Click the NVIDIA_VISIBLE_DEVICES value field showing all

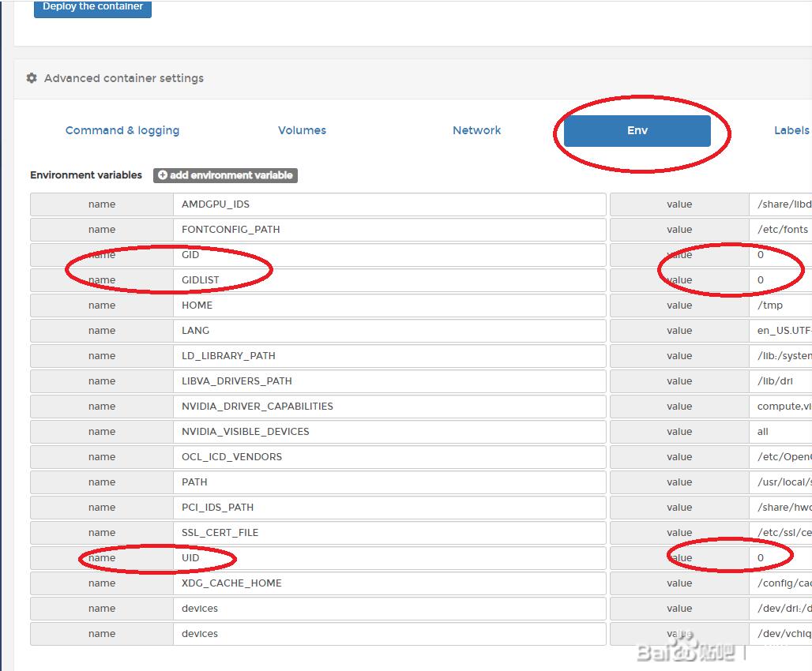(x=780, y=432)
